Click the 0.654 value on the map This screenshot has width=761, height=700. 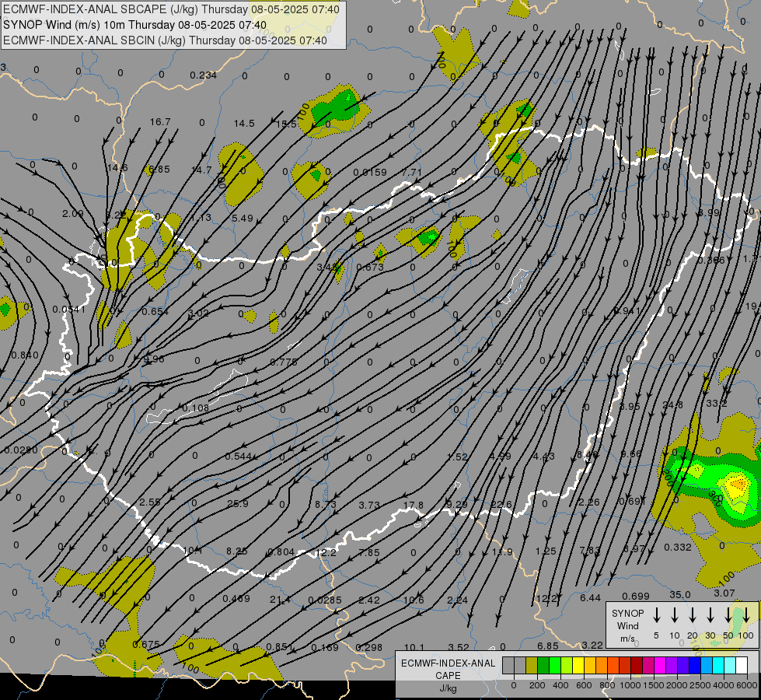pos(155,311)
